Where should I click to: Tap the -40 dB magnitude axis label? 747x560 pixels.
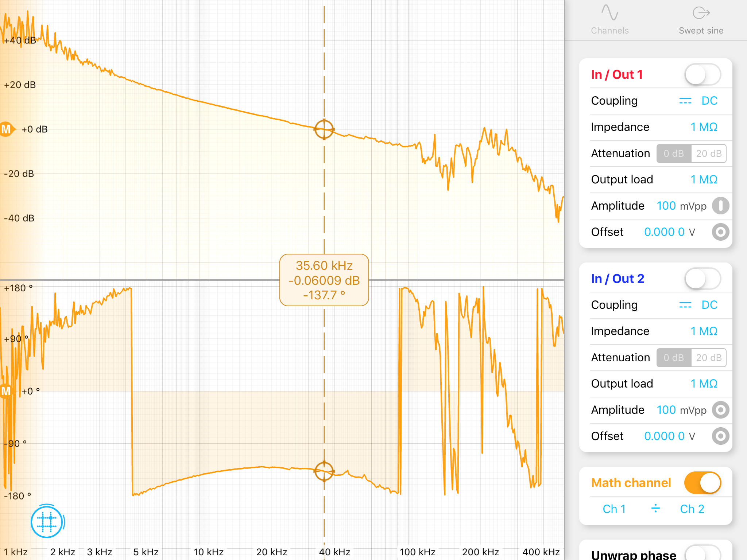(19, 218)
